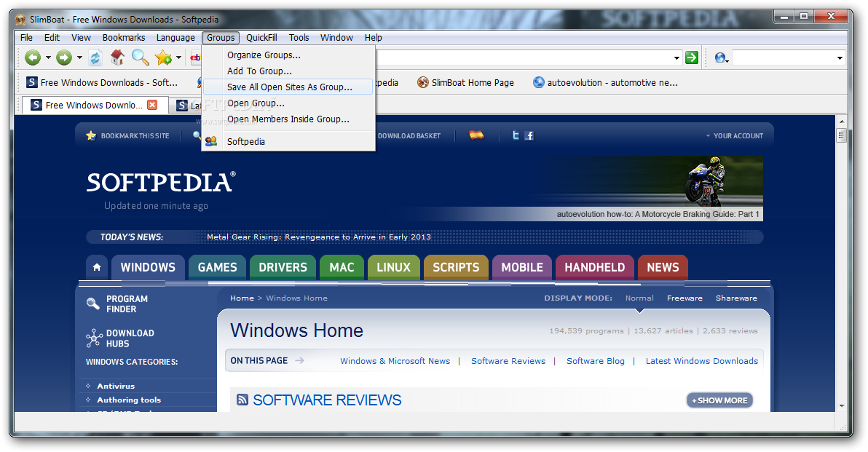Open the LINUX category tab
868x452 pixels.
tap(394, 267)
